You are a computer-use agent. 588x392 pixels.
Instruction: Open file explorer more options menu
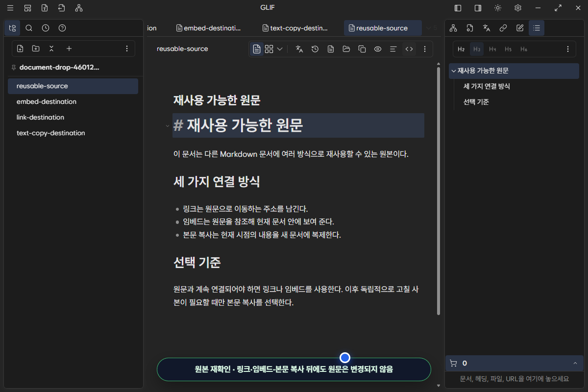127,49
